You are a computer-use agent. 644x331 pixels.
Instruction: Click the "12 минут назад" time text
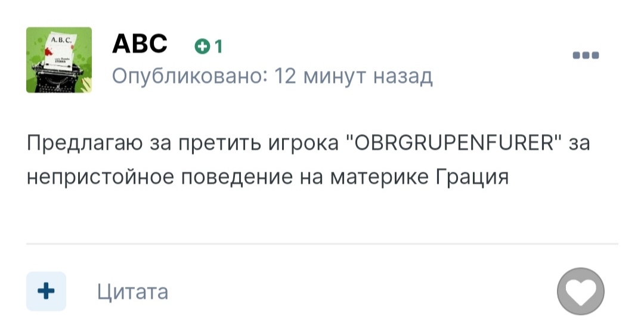point(353,76)
